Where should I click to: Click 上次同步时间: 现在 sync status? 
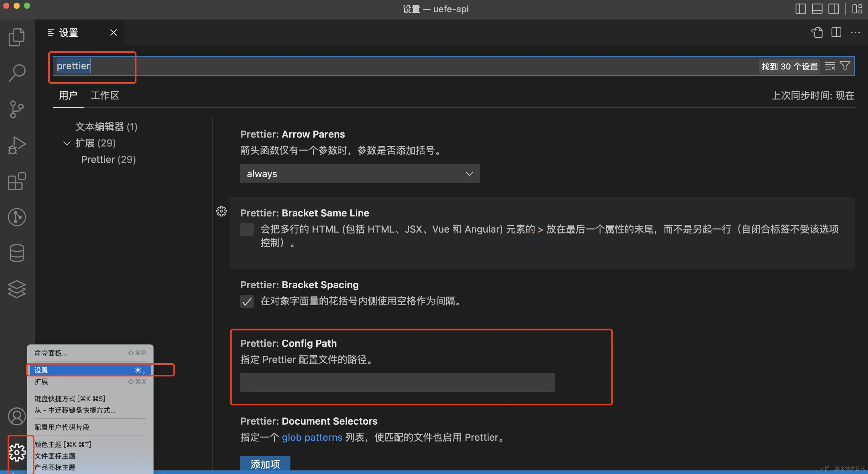pyautogui.click(x=813, y=96)
